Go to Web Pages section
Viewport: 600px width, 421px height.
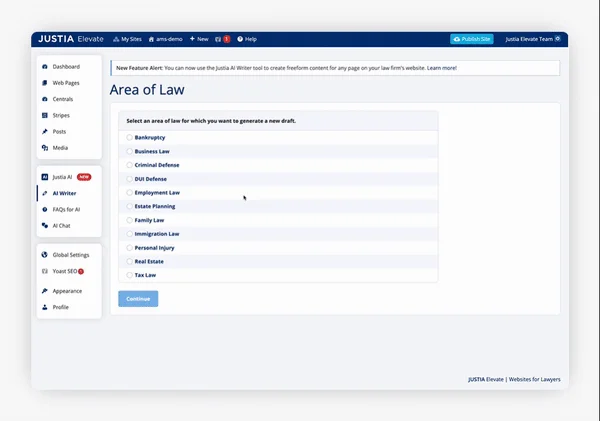(x=66, y=83)
